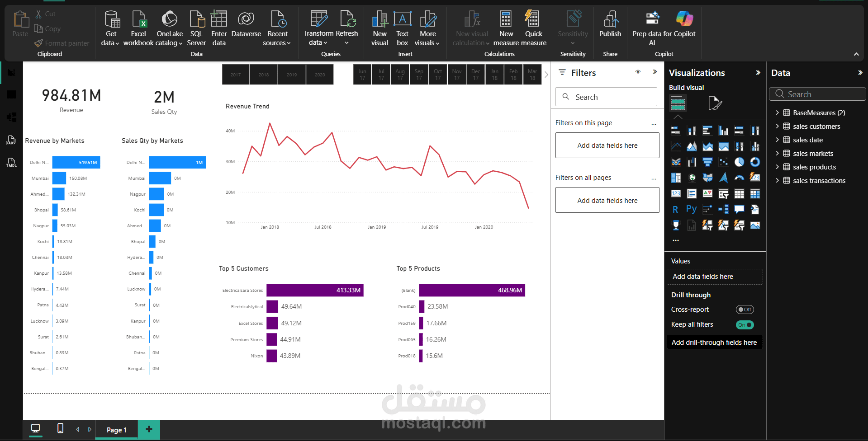Image resolution: width=868 pixels, height=441 pixels.
Task: Insert a Text box
Action: coord(402,28)
